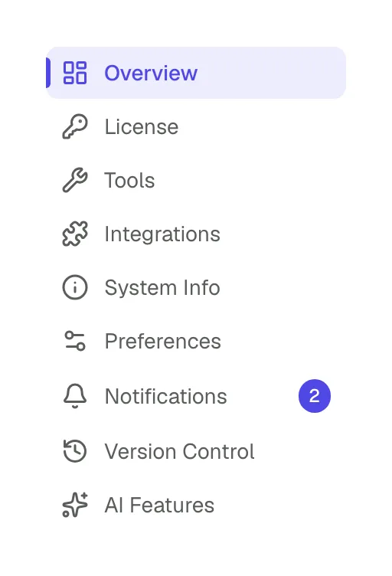Viewport: 392px width, 576px height.
Task: Click the License key icon
Action: [75, 126]
